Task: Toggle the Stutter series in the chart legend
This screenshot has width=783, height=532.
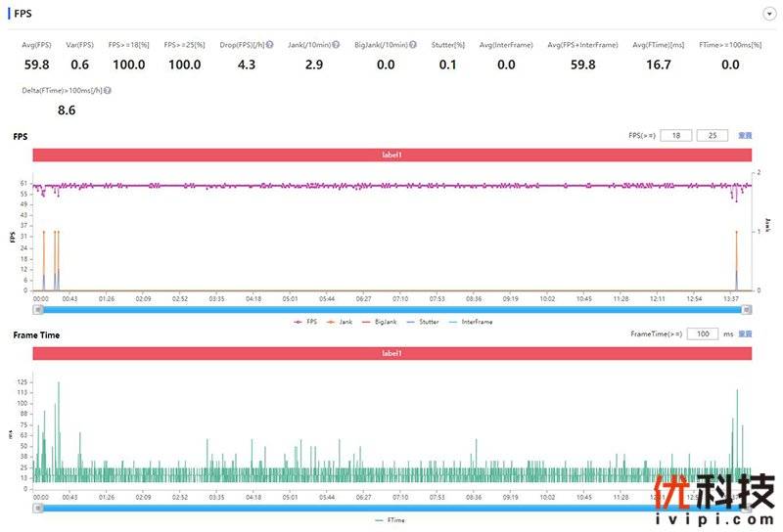Action: coord(423,322)
